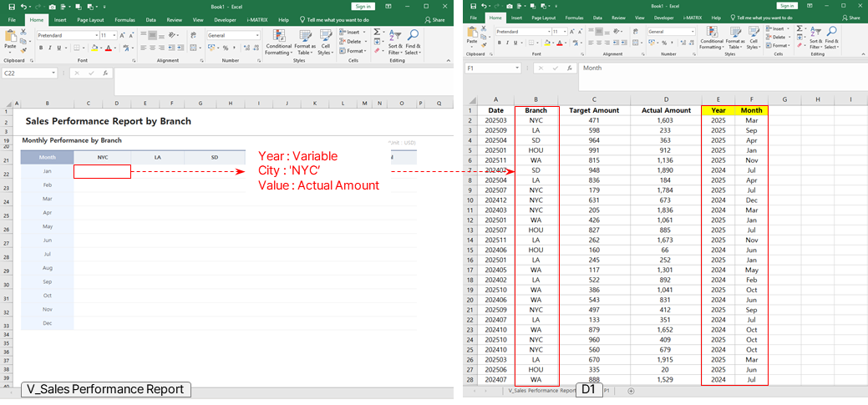Image resolution: width=868 pixels, height=405 pixels.
Task: Click the yellow Fill Color button in the left window
Action: [94, 48]
